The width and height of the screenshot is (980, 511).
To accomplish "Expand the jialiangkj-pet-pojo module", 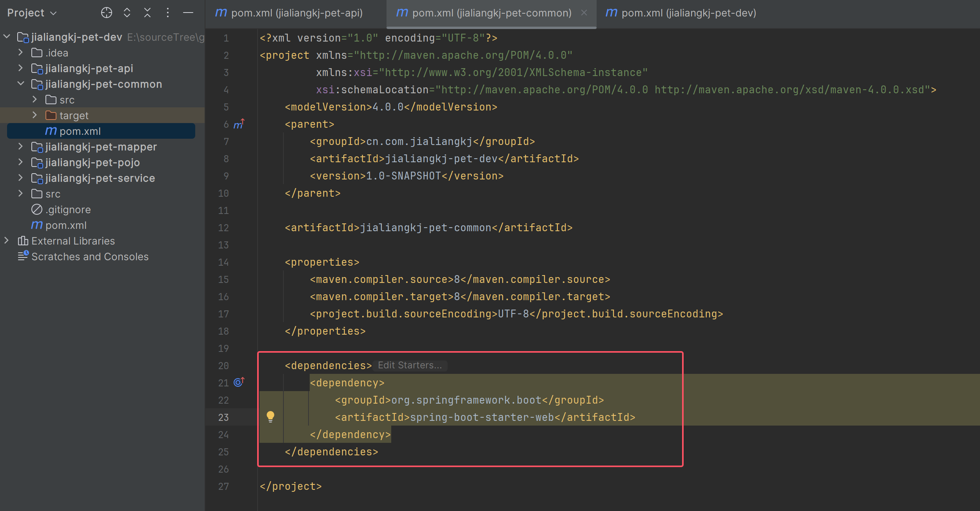I will tap(21, 162).
